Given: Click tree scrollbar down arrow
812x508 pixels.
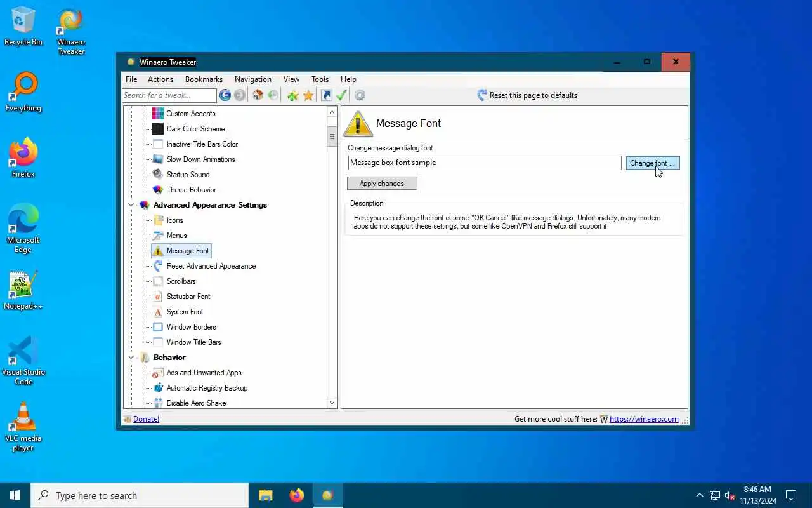Looking at the screenshot, I should (332, 403).
